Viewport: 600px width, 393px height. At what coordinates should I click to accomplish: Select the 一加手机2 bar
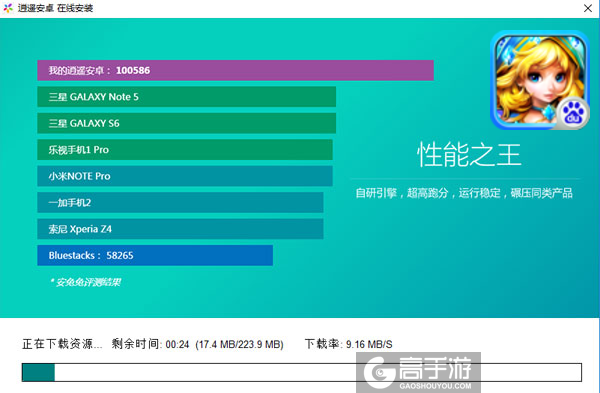point(180,202)
